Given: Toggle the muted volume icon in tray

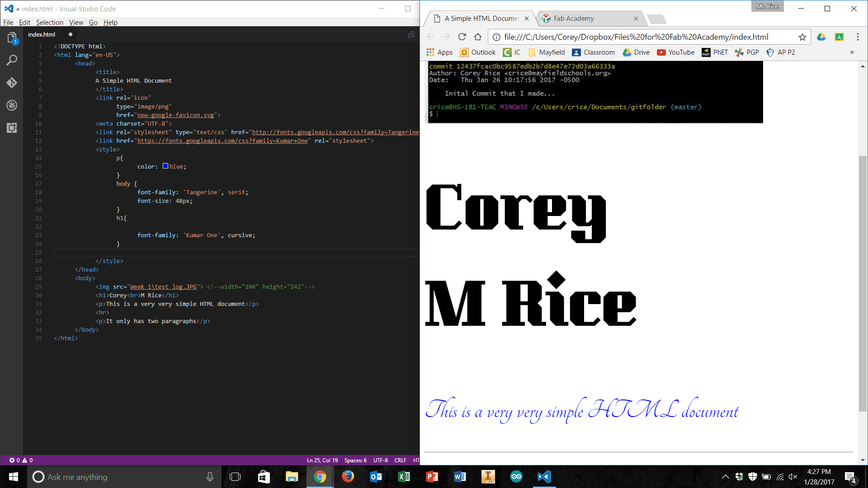Looking at the screenshot, I should (793, 477).
